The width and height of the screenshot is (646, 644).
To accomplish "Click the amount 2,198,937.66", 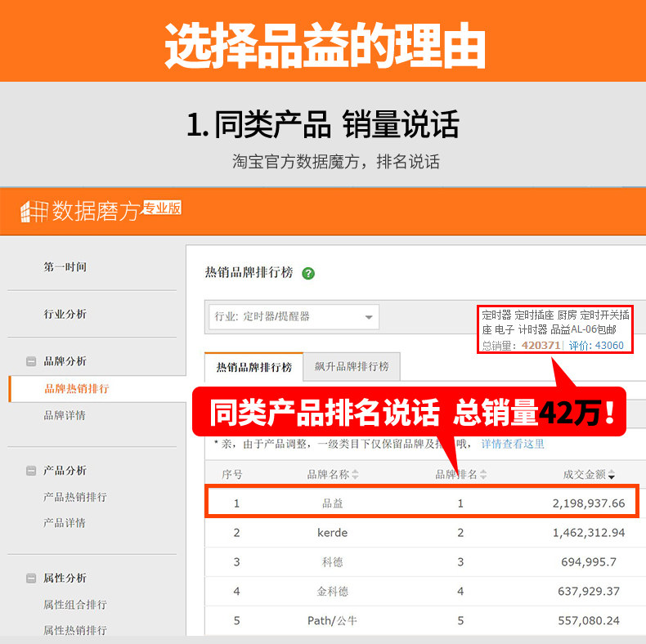I will tap(589, 503).
